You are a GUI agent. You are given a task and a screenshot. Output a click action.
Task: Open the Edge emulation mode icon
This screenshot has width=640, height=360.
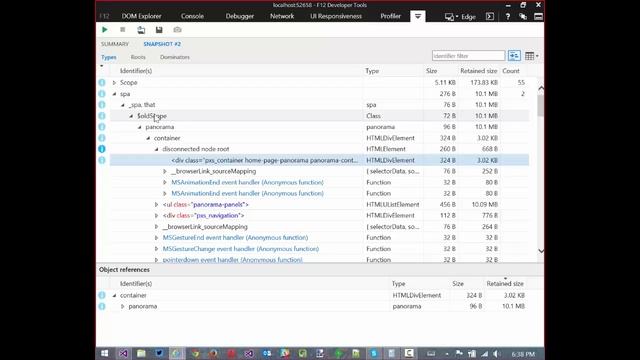[x=449, y=17]
